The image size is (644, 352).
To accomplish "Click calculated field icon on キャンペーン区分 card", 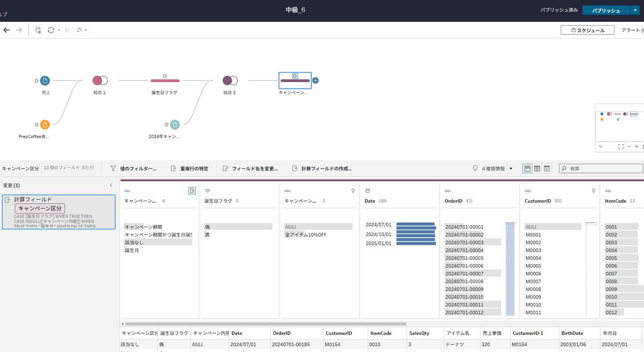I will pyautogui.click(x=192, y=190).
